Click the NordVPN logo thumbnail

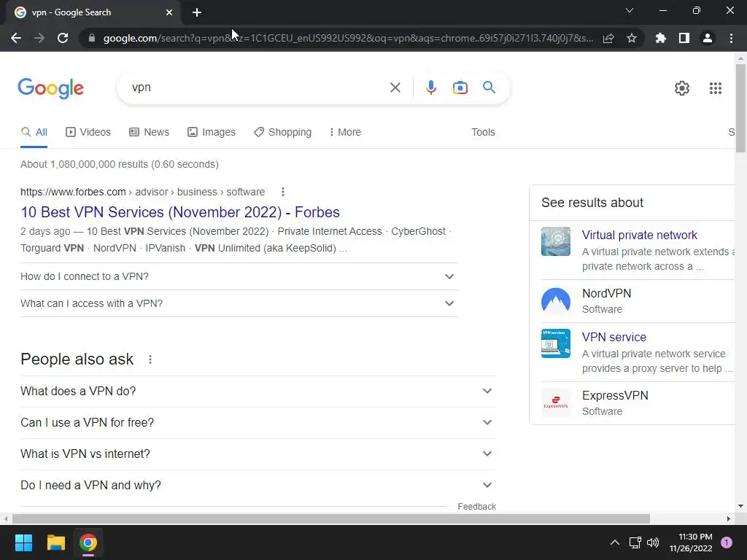click(555, 301)
